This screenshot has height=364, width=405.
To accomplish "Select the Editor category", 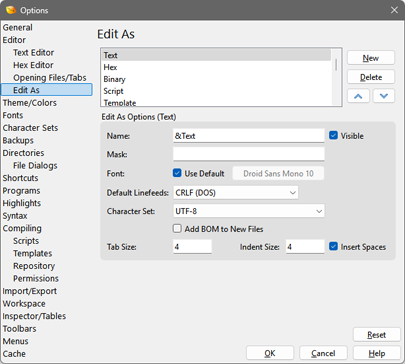I will point(14,40).
